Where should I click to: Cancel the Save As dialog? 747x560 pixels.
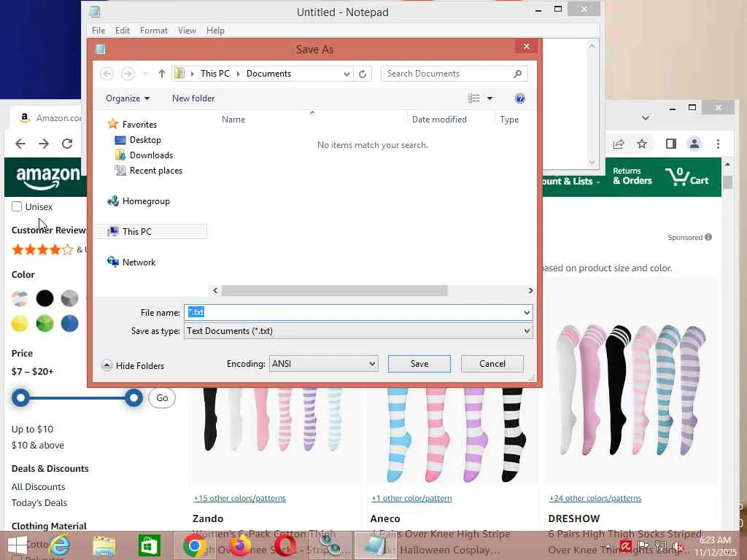coord(492,364)
